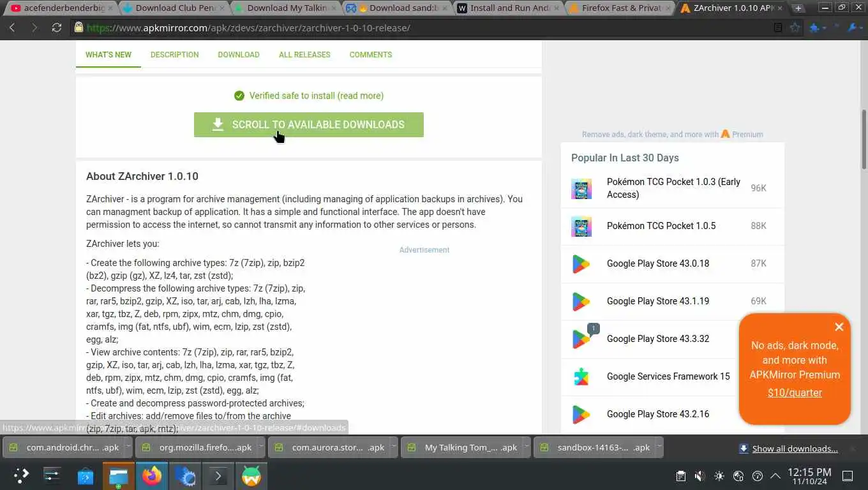The width and height of the screenshot is (868, 490).
Task: Open the blue extensions puzzle icon
Action: [814, 28]
